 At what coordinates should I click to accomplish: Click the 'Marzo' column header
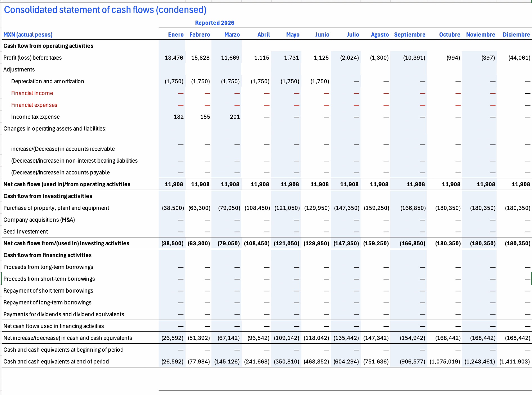[x=232, y=35]
